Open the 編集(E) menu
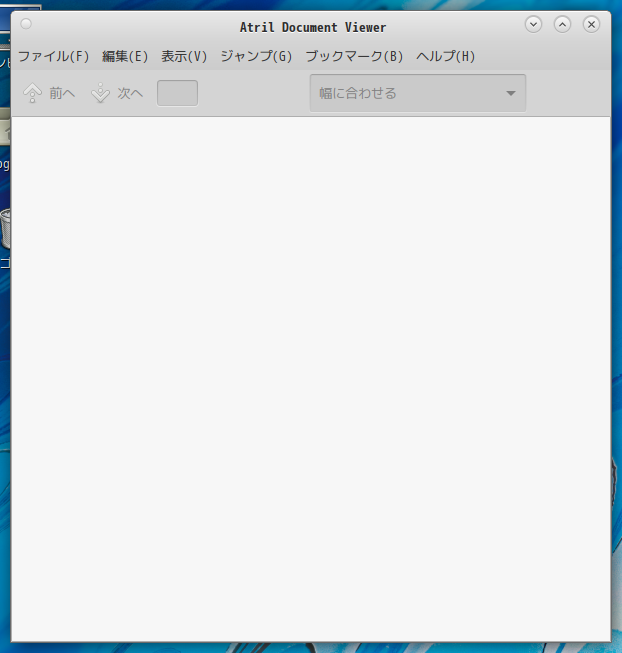The width and height of the screenshot is (622, 653). (x=125, y=56)
